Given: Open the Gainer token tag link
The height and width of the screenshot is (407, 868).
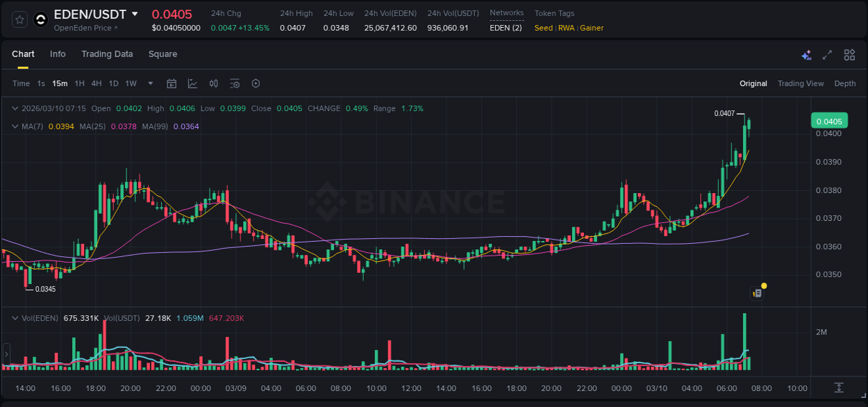Looking at the screenshot, I should pos(592,28).
